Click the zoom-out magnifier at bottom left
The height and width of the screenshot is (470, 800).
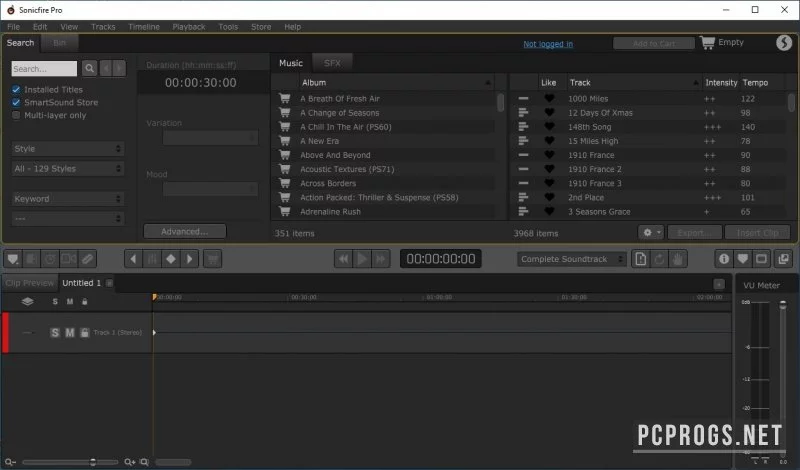[x=10, y=462]
